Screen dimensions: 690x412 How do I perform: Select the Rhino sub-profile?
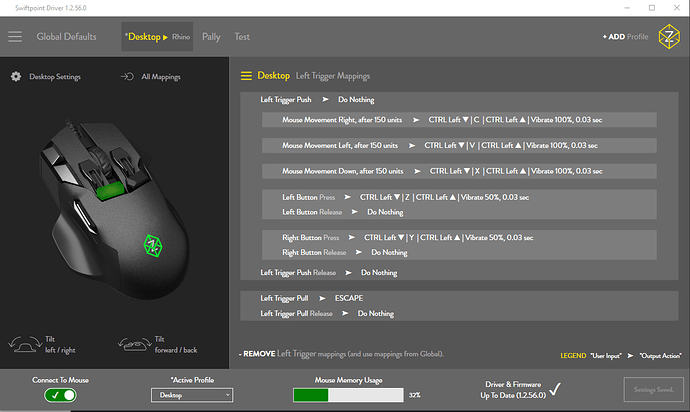pyautogui.click(x=181, y=37)
